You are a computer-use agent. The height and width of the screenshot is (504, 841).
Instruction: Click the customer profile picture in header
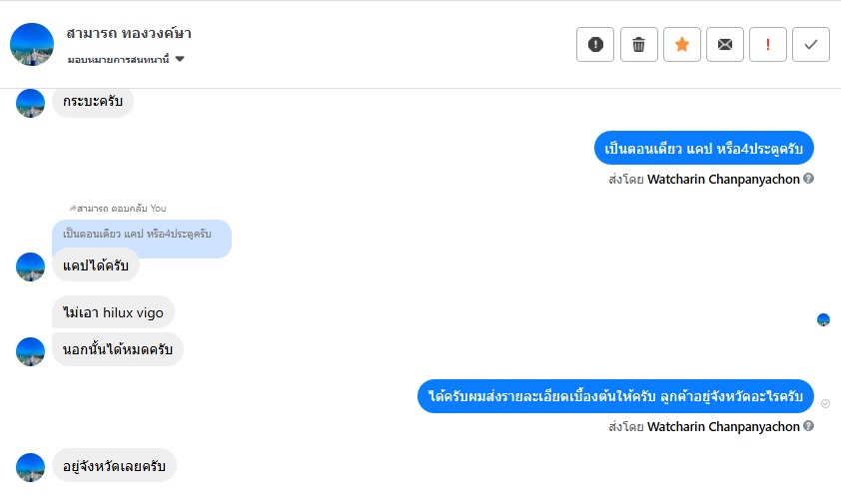click(x=32, y=44)
